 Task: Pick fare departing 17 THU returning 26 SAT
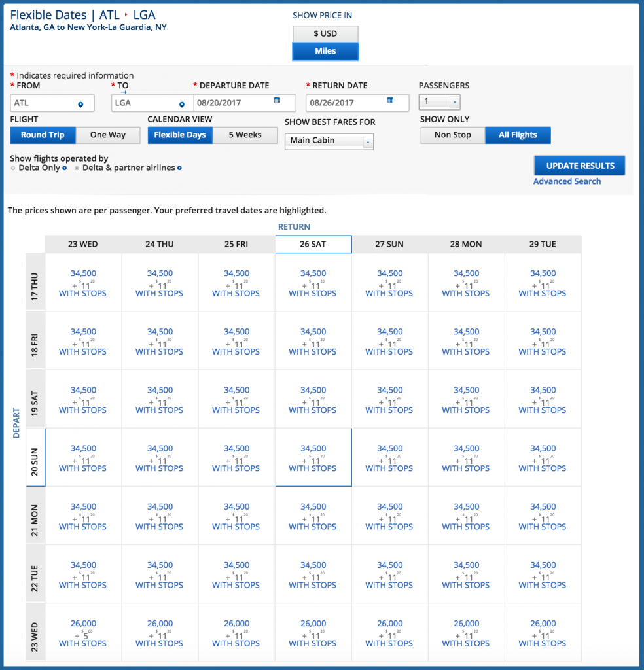point(313,283)
